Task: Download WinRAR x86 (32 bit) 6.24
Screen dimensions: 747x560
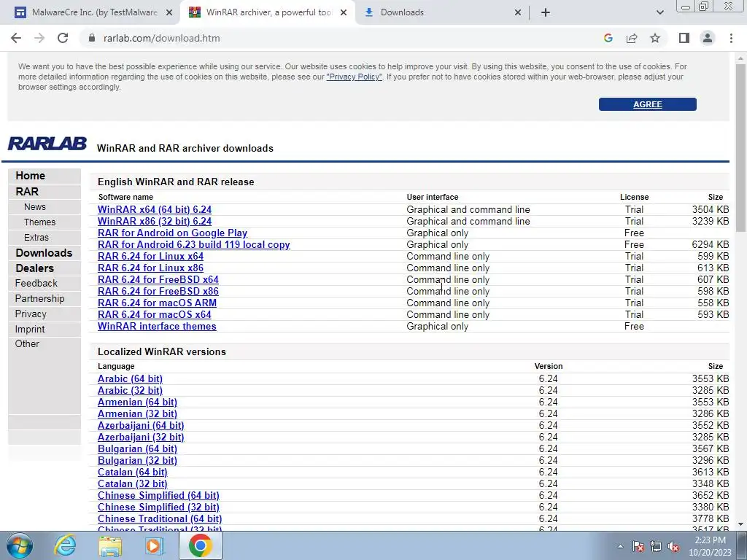Action: [x=155, y=222]
